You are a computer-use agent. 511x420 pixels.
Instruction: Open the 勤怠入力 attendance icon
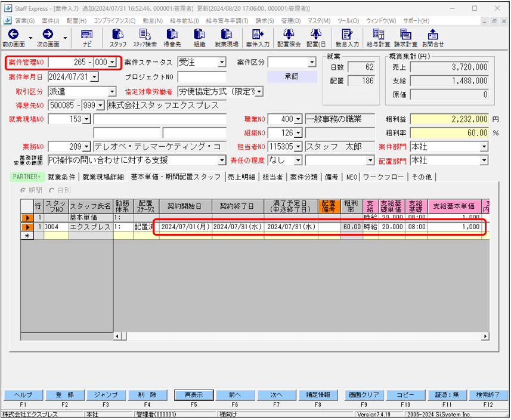(347, 34)
